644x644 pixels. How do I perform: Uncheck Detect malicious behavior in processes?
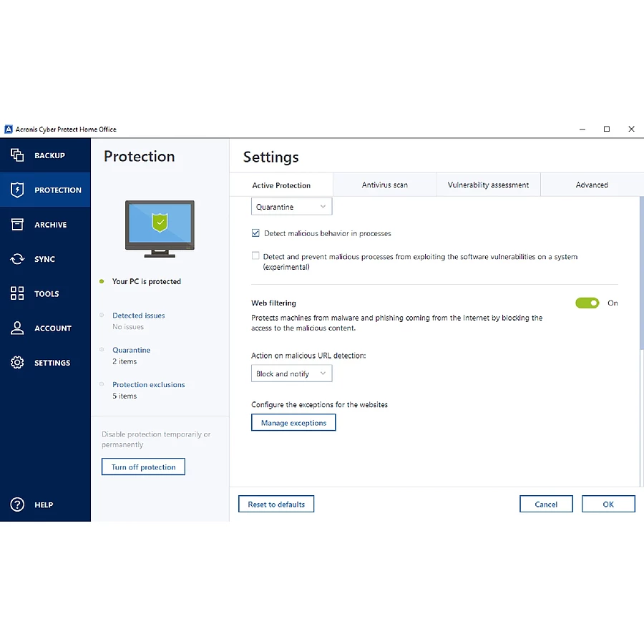pos(255,233)
